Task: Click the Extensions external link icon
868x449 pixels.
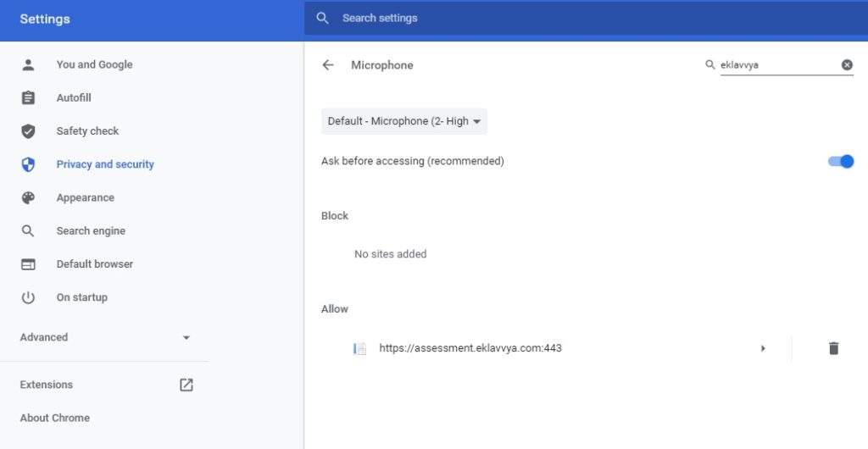Action: [x=186, y=385]
